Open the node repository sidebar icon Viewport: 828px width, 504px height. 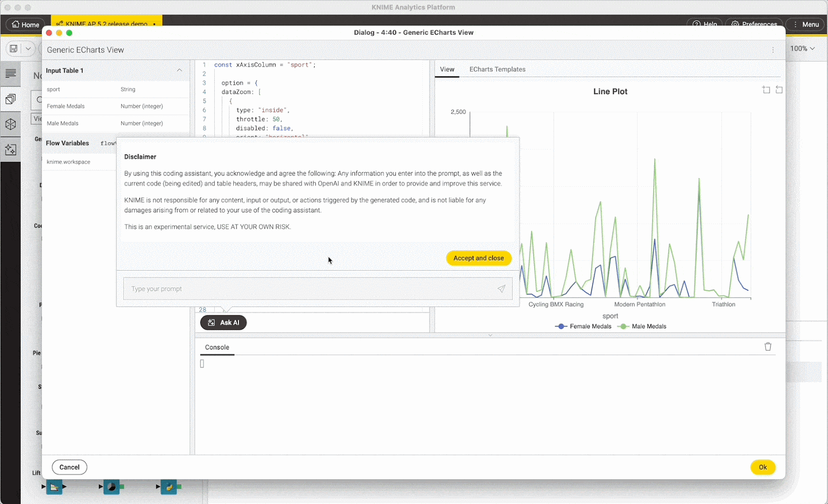tap(10, 99)
